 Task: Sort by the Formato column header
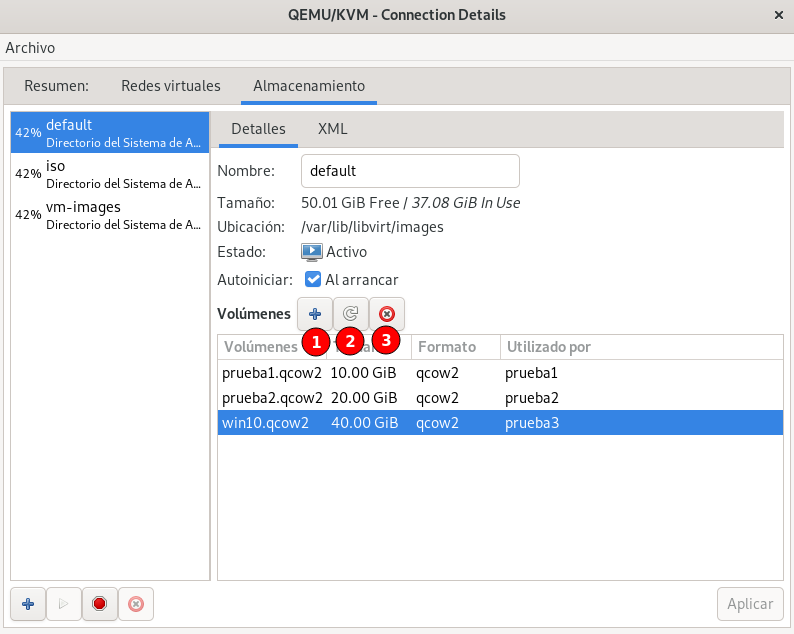(x=456, y=347)
